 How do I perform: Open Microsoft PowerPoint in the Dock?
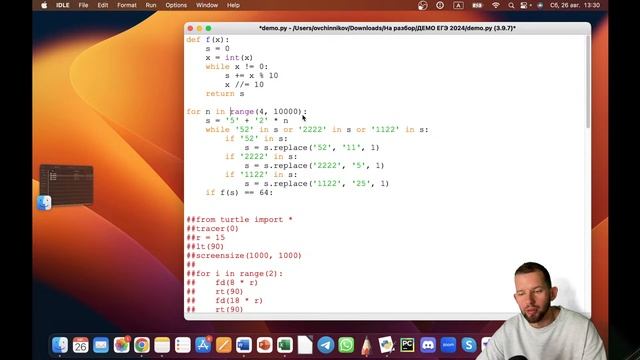tap(264, 345)
